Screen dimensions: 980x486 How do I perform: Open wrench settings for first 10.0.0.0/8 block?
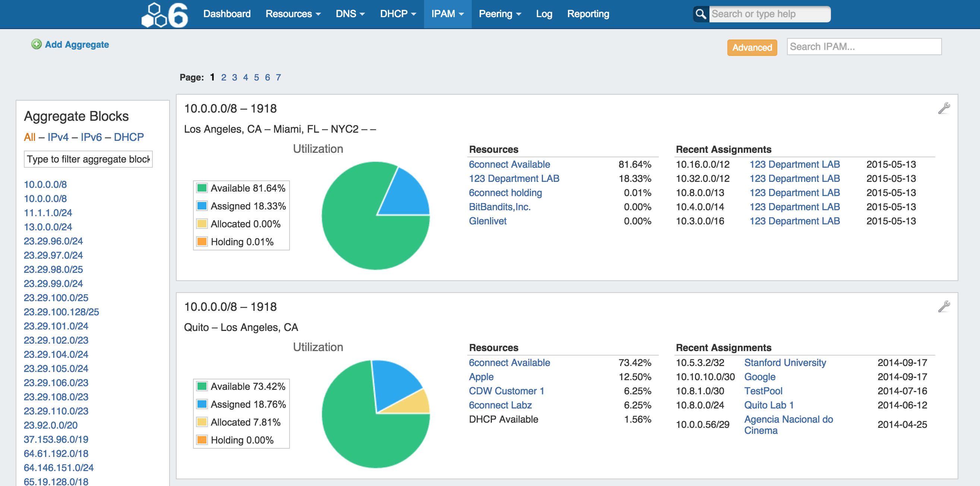pyautogui.click(x=944, y=108)
